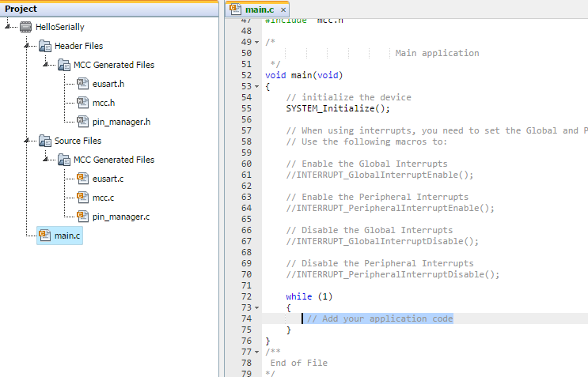Click the eusart.h file icon
The height and width of the screenshot is (377, 588).
[83, 84]
